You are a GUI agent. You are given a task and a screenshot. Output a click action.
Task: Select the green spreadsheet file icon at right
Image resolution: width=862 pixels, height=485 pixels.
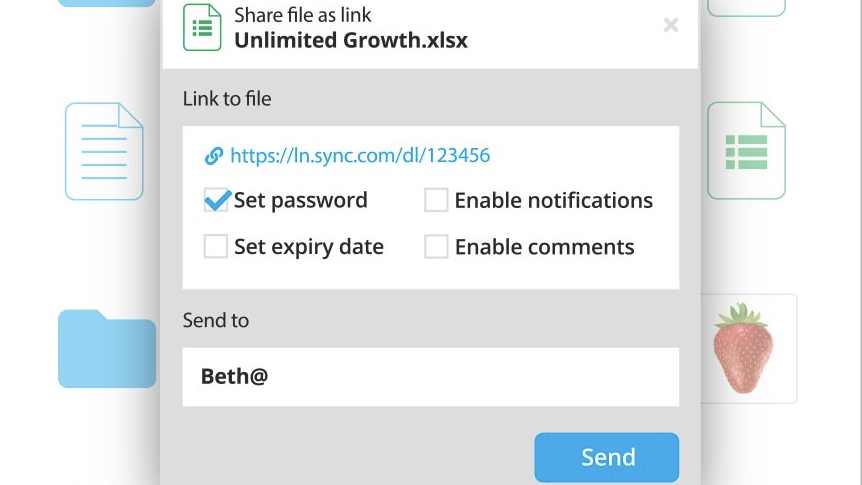(x=746, y=151)
